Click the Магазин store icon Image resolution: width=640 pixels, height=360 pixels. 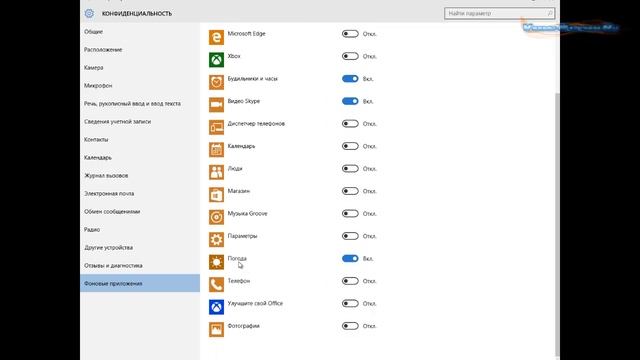coord(216,194)
